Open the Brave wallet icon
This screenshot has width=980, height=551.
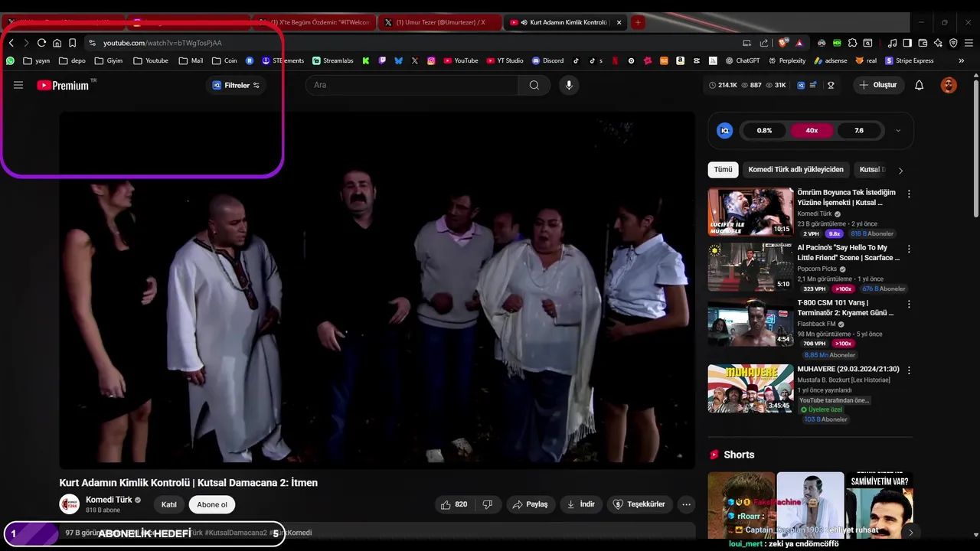click(x=923, y=43)
